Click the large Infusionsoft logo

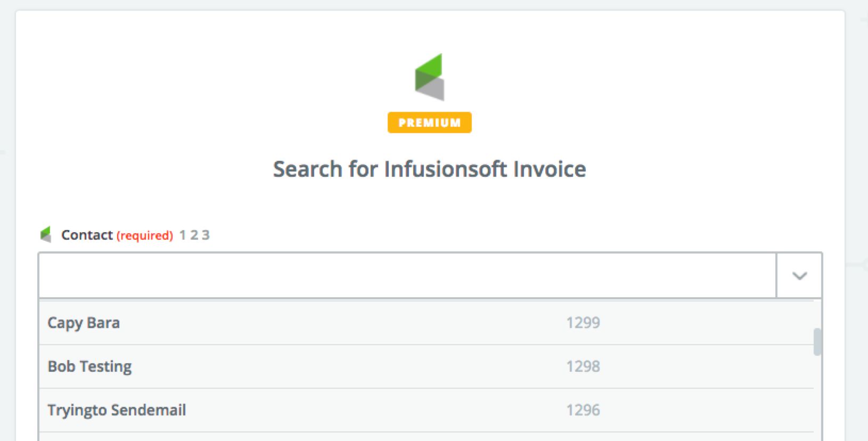(429, 77)
